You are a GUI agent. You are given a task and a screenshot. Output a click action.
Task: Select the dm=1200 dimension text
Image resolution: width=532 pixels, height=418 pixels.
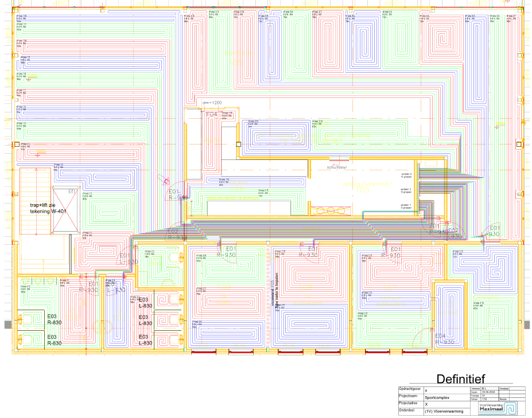coord(212,103)
